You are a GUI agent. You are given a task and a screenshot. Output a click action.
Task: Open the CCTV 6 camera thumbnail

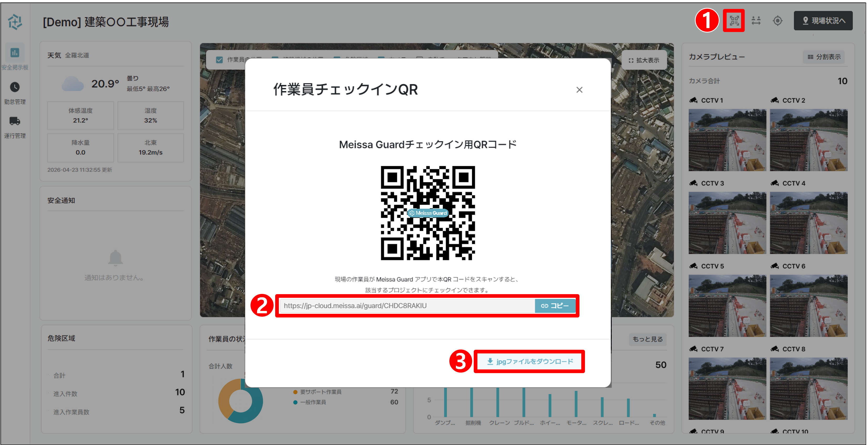809,306
